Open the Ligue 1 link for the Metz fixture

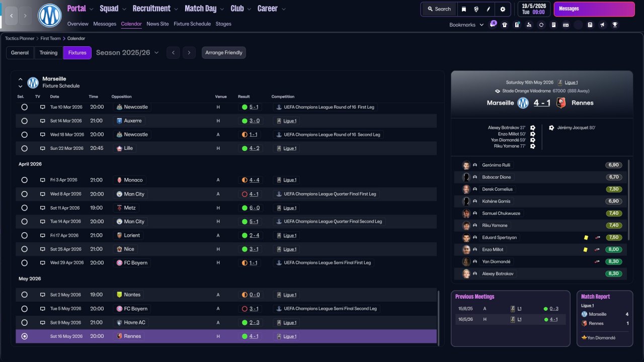click(290, 208)
